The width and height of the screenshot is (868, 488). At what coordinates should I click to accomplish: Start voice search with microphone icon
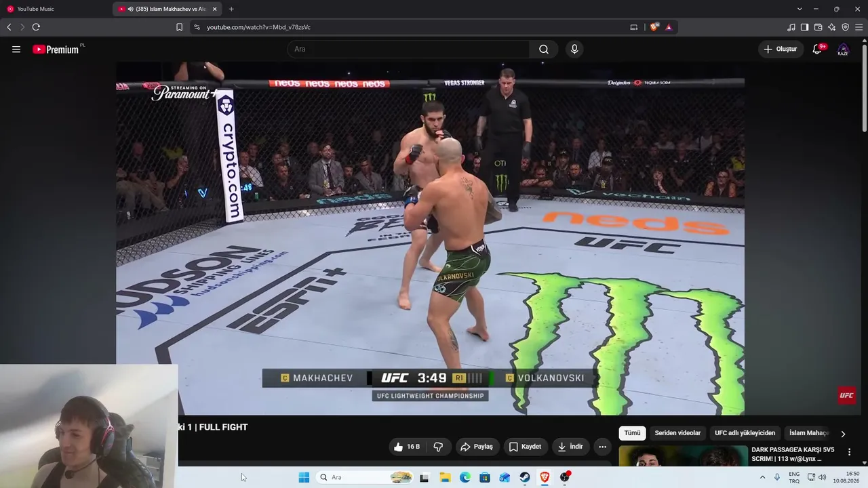tap(574, 49)
